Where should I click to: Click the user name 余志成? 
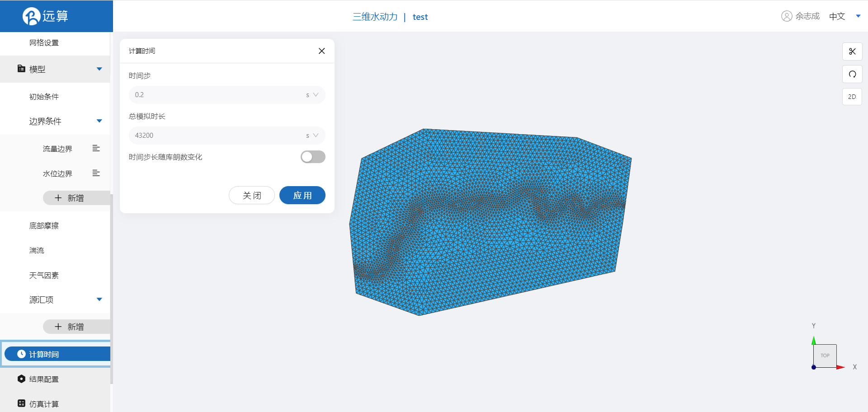pyautogui.click(x=807, y=16)
